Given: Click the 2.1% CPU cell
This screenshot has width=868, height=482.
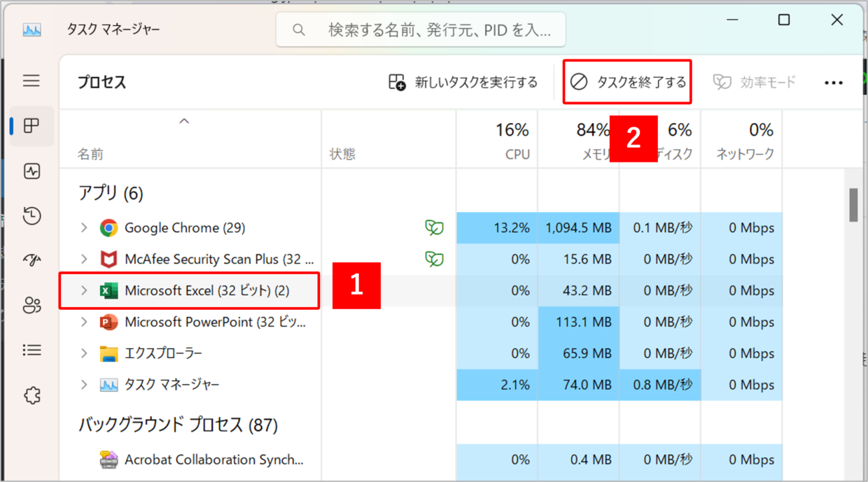Looking at the screenshot, I should coord(497,385).
